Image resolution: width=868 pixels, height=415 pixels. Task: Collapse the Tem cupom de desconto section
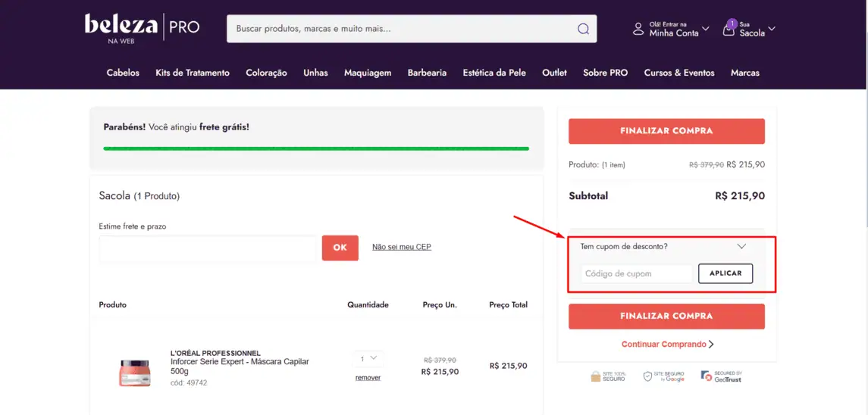pos(741,246)
